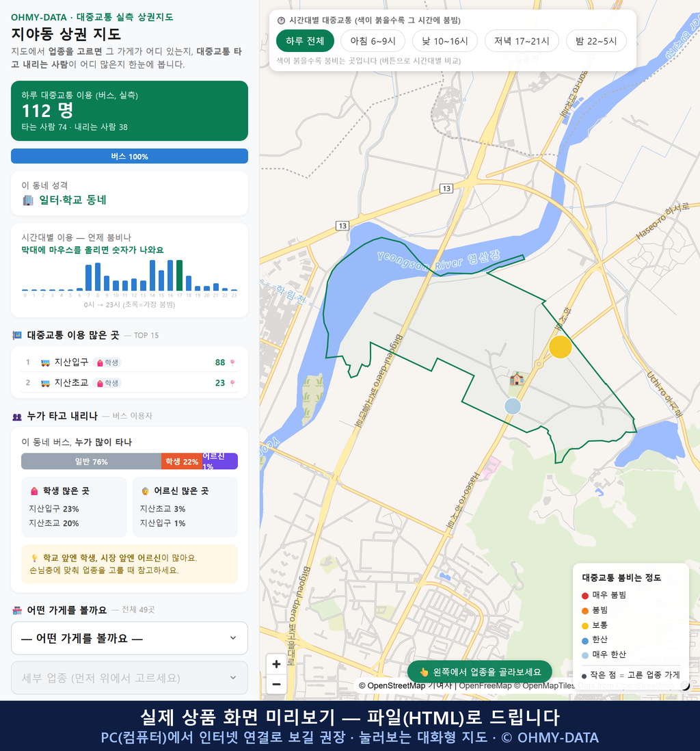Viewport: 700px width, 751px height.
Task: Click the 학생 backpack tag in 지산초교 row
Action: coord(107,383)
